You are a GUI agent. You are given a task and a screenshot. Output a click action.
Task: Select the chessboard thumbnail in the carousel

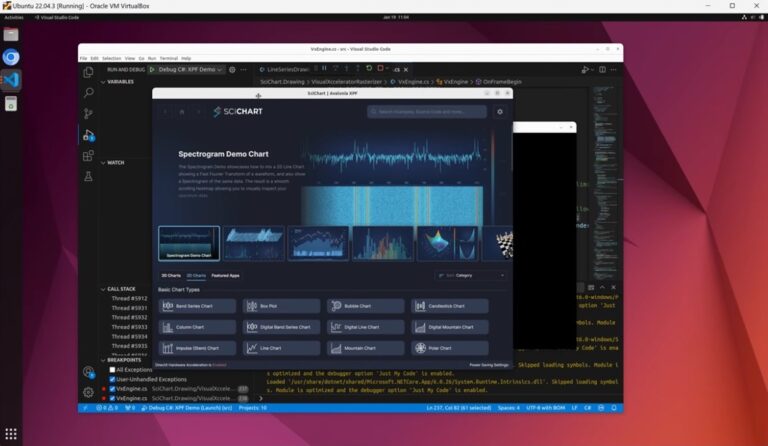498,243
